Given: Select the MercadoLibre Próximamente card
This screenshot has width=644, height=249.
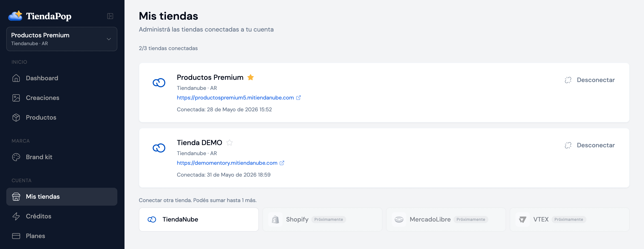Looking at the screenshot, I should (446, 219).
